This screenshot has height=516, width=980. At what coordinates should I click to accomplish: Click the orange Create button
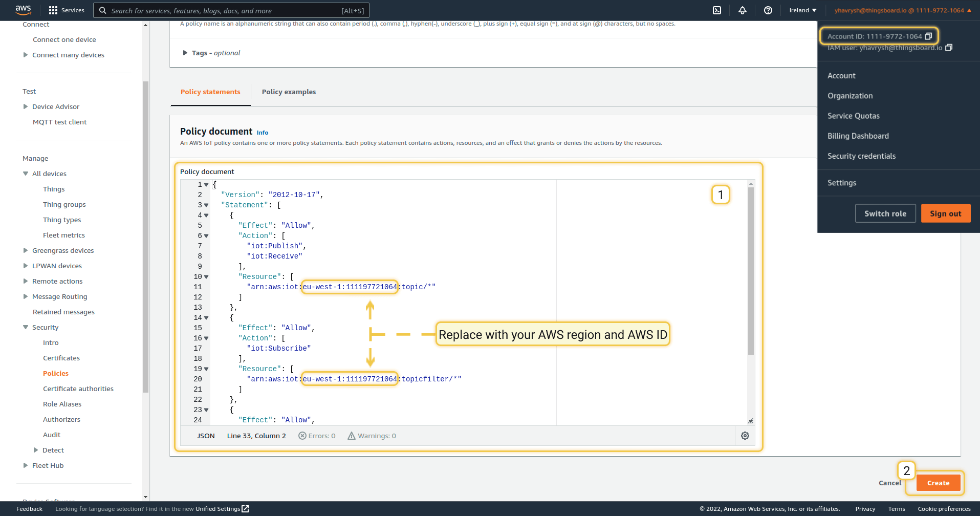coord(938,483)
